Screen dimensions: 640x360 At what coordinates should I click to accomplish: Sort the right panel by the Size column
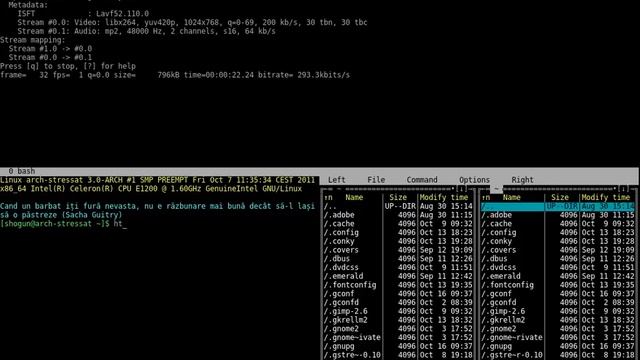560,198
